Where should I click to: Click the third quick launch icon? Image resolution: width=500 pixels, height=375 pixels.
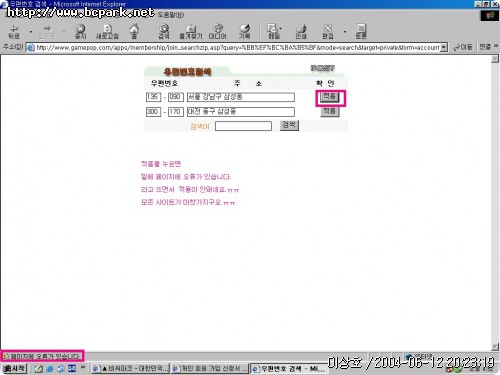click(61, 369)
